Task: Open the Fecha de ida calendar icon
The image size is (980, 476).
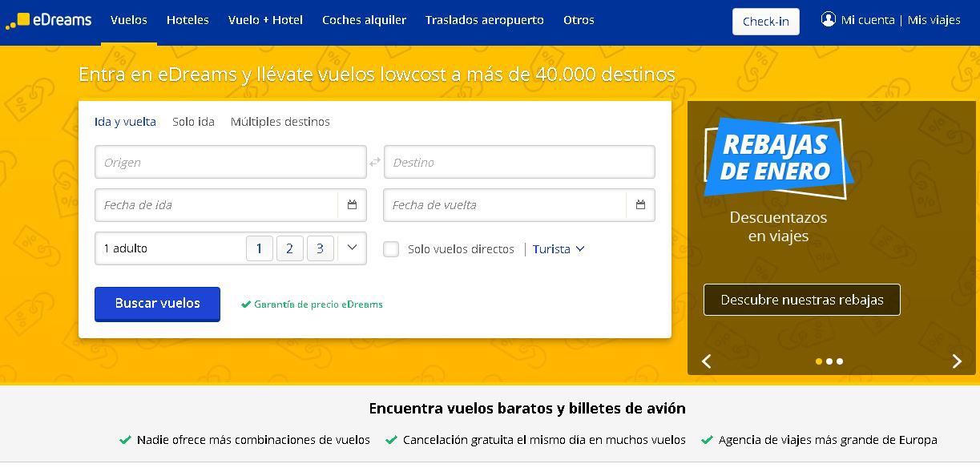Action: 352,205
